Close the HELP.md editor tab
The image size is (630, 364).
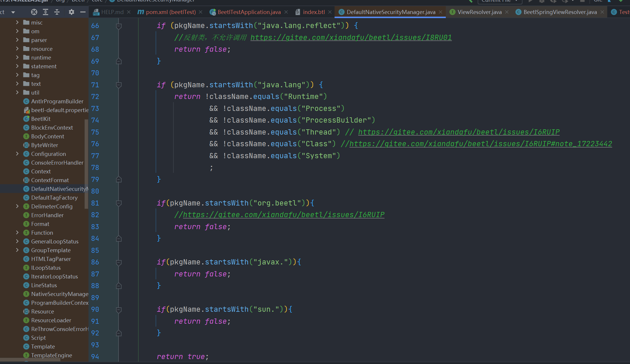129,12
